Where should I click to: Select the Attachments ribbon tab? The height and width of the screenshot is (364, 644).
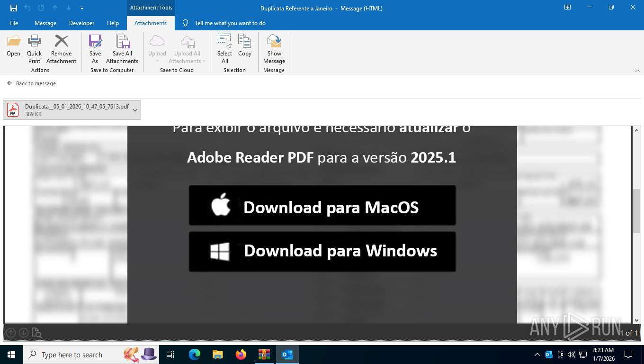pos(151,23)
